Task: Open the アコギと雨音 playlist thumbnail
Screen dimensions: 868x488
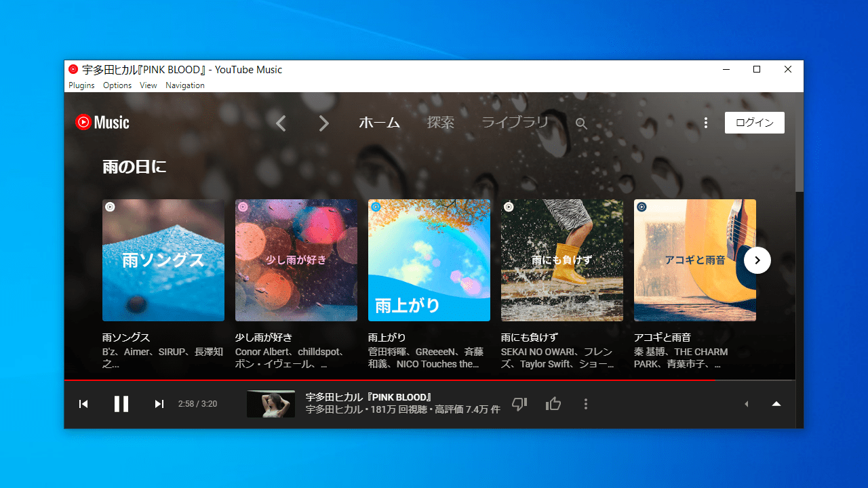Action: (695, 260)
